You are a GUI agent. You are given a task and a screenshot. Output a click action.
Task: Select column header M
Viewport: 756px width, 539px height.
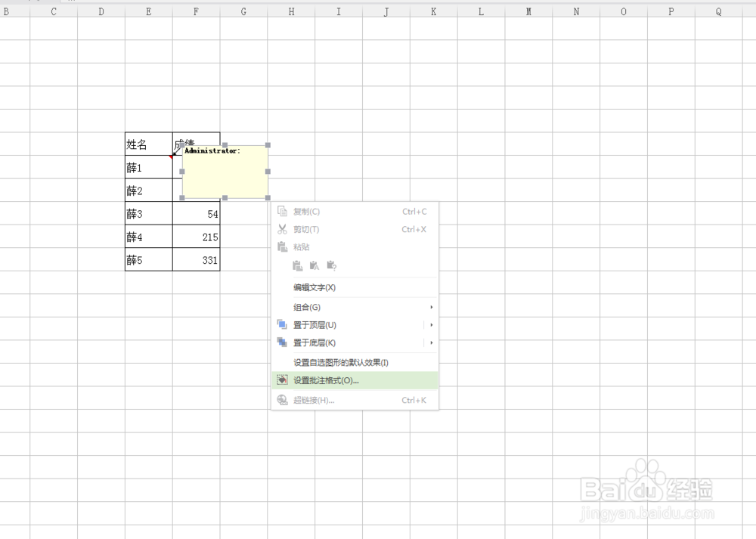[x=528, y=11]
